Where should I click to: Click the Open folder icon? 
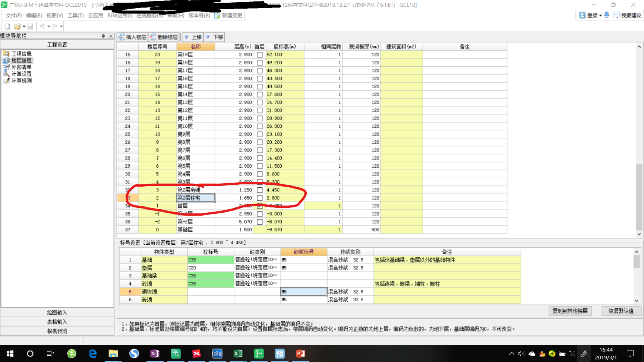tap(17, 26)
